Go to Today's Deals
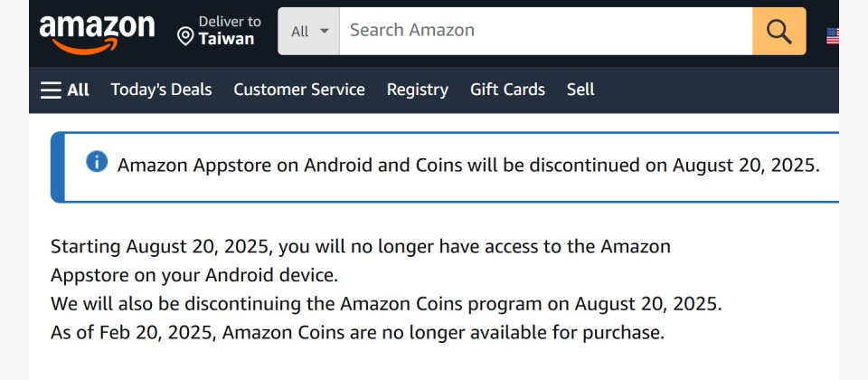868x380 pixels. coord(161,90)
